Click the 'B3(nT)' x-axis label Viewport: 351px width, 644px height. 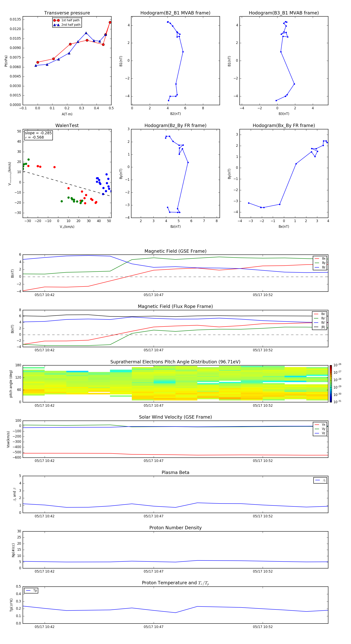(x=284, y=114)
